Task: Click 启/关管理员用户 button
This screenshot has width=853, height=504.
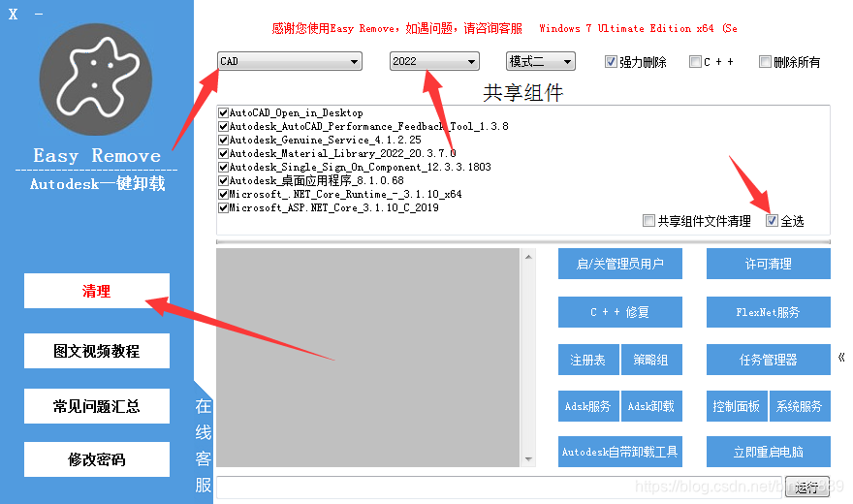Action: 620,264
